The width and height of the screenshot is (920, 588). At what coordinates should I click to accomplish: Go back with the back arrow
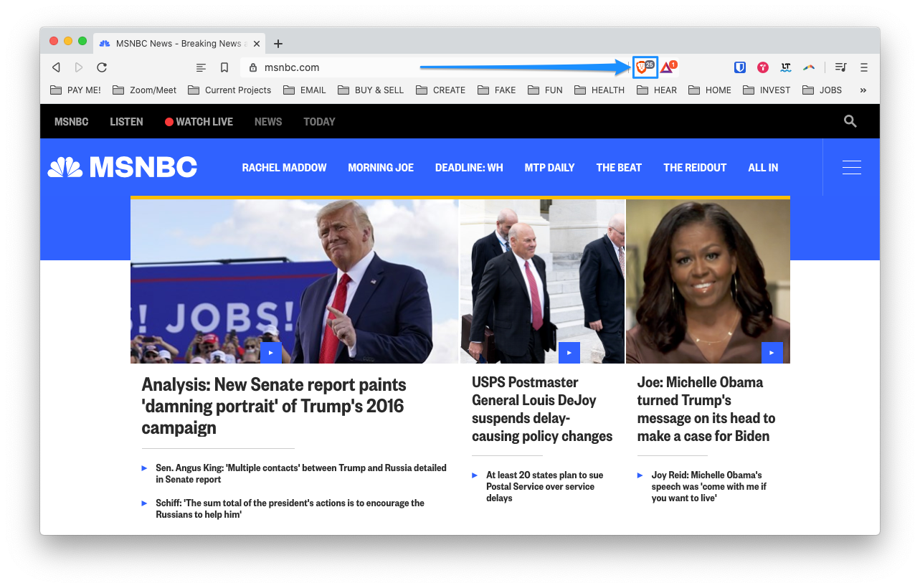pyautogui.click(x=56, y=67)
